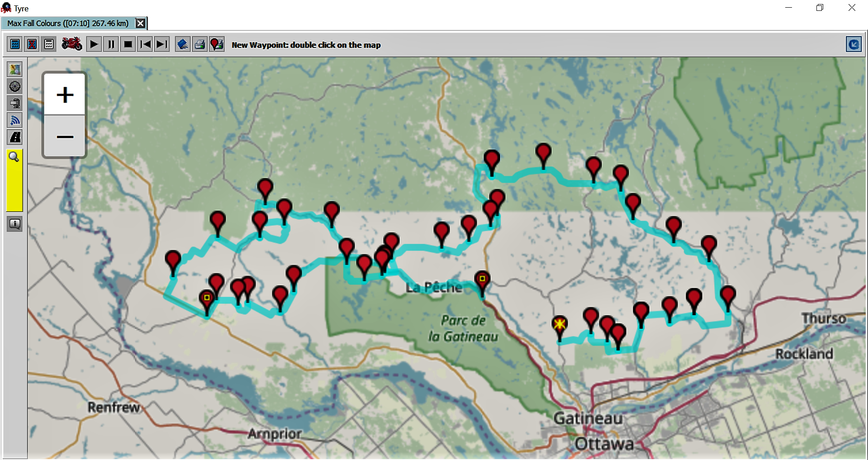Click the crossed-out table icon
The height and width of the screenshot is (460, 868).
(x=32, y=44)
